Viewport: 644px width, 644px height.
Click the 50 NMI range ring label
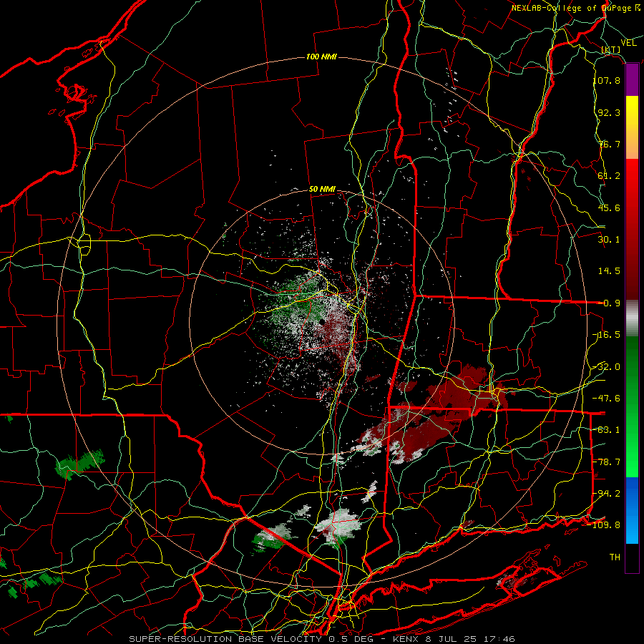coord(323,190)
